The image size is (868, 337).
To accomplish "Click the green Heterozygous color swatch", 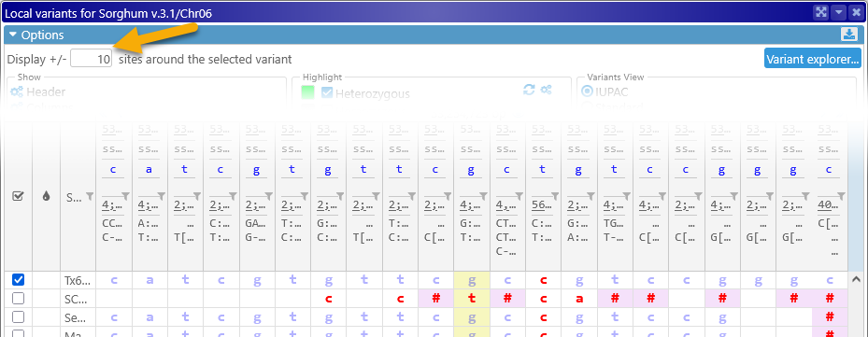I will click(307, 93).
